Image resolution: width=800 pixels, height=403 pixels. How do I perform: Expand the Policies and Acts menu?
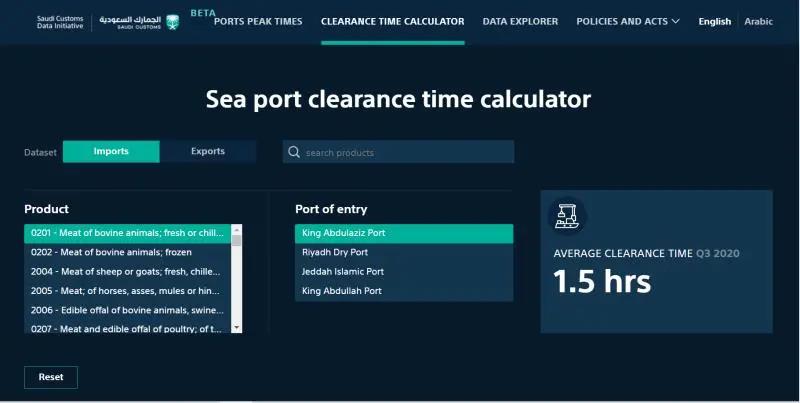628,21
